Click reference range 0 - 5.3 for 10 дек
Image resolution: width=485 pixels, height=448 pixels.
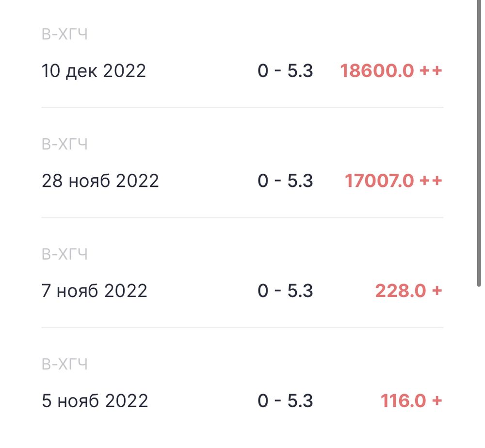click(285, 71)
